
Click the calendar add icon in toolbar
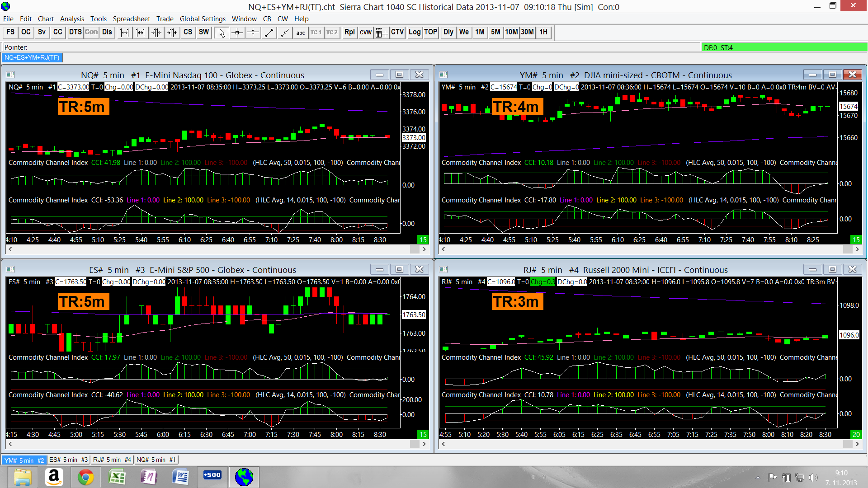[x=381, y=33]
